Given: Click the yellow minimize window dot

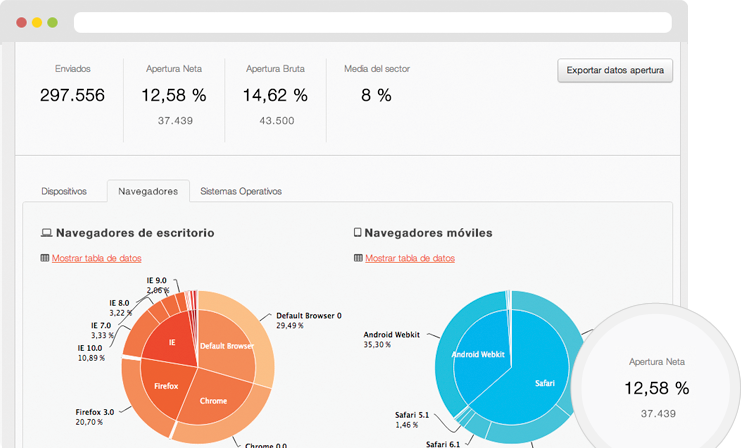Looking at the screenshot, I should coord(37,22).
